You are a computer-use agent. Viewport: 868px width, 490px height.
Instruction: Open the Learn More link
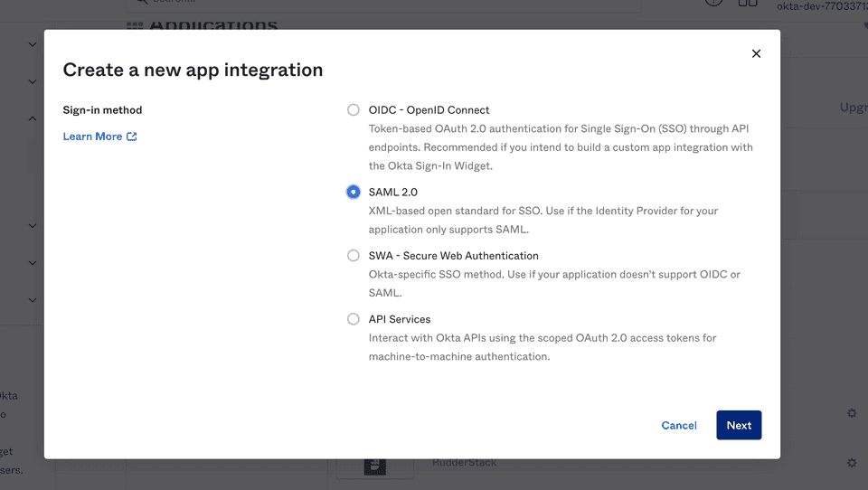[92, 137]
